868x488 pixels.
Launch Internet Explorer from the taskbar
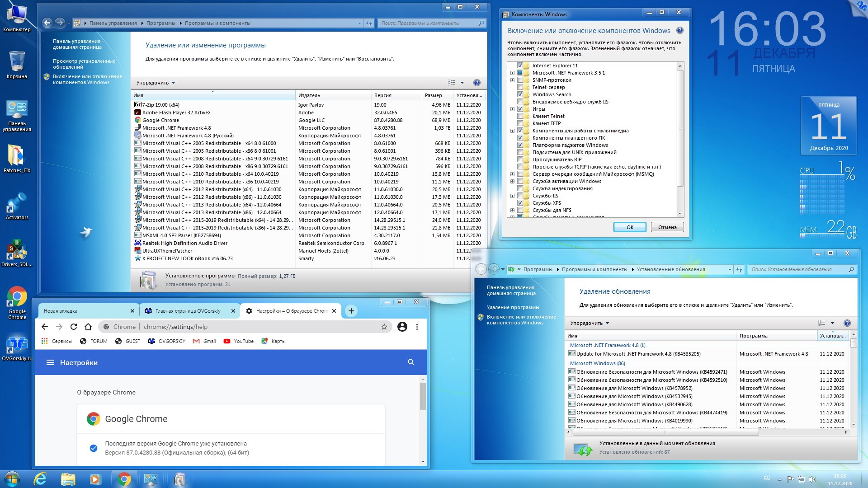click(40, 479)
